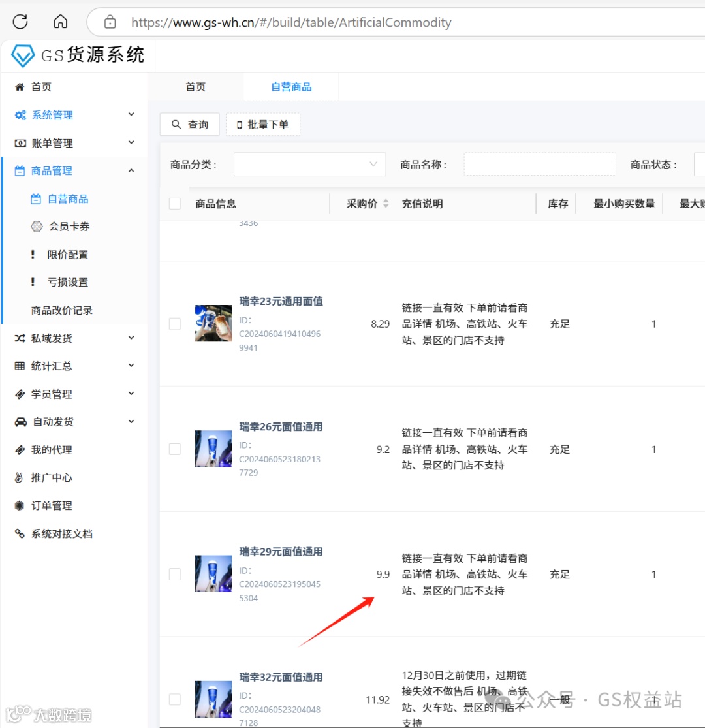
Task: Expand the 统计汇总 menu chevron
Action: [131, 366]
